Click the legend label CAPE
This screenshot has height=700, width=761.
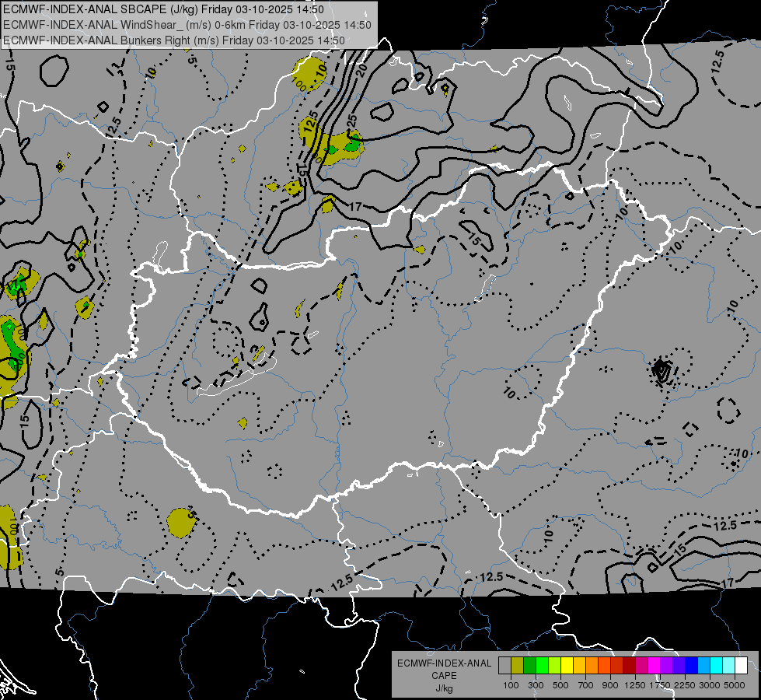tap(444, 676)
